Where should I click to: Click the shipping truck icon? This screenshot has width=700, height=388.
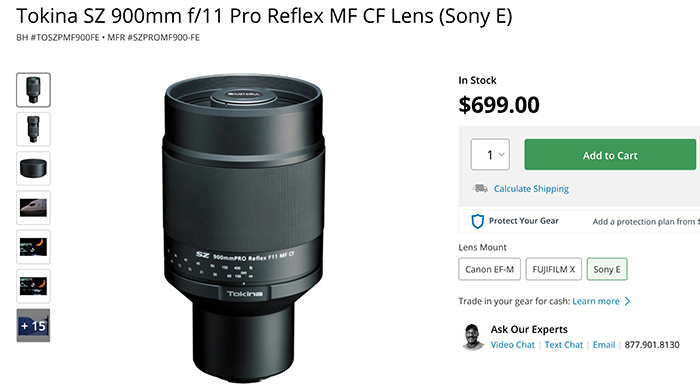click(x=480, y=188)
